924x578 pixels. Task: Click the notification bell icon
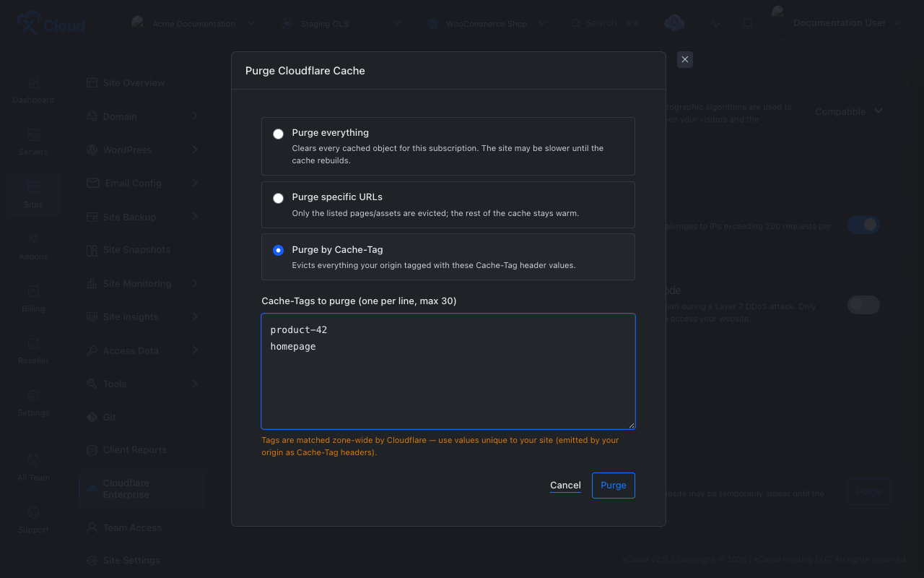(748, 23)
